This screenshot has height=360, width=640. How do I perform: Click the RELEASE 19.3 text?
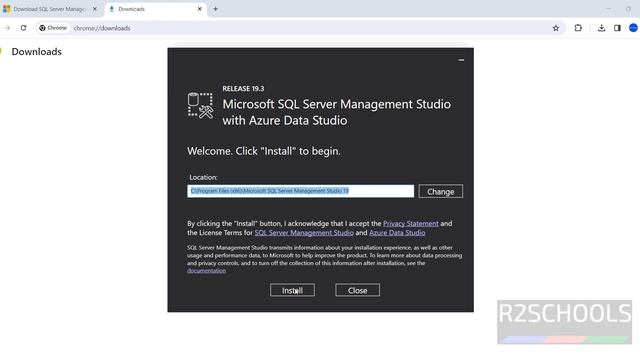coord(243,89)
